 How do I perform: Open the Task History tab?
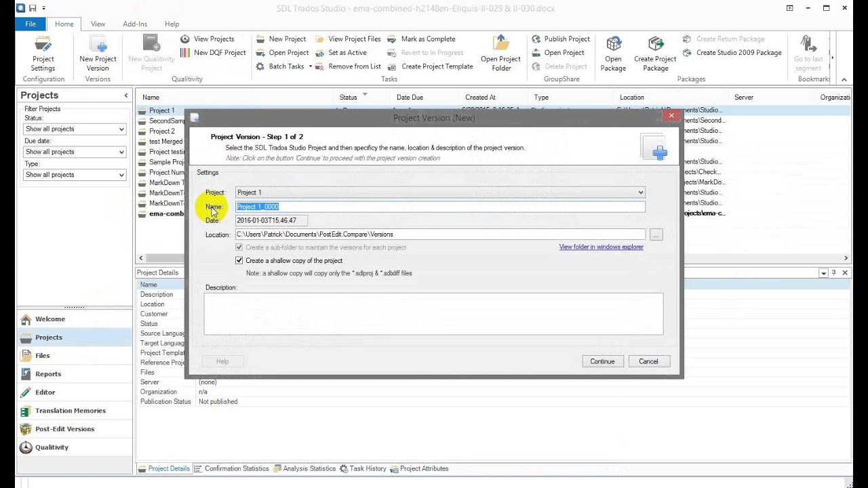coord(363,468)
